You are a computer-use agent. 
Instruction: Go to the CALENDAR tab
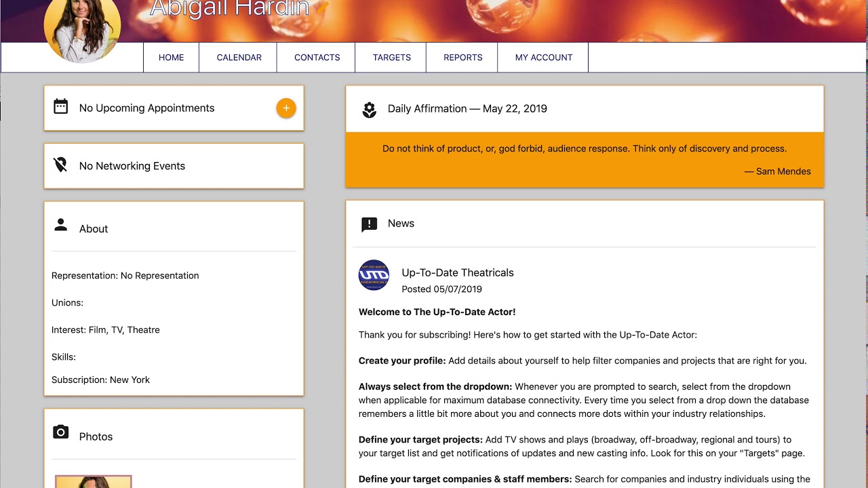tap(239, 58)
